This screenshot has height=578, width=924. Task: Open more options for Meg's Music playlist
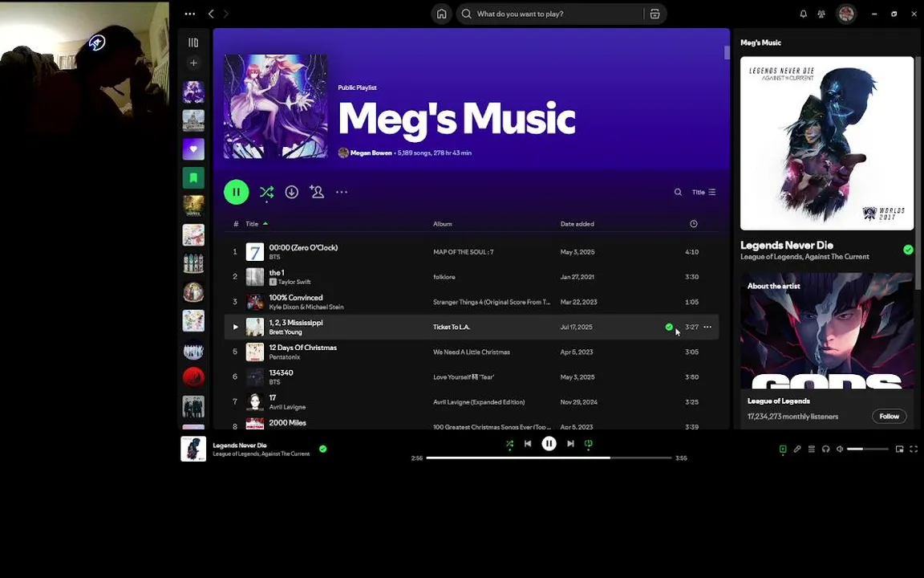pyautogui.click(x=342, y=192)
